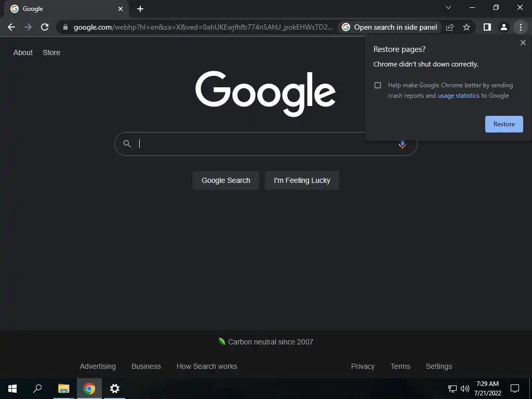
Task: Open the notification center icon
Action: pos(515,389)
